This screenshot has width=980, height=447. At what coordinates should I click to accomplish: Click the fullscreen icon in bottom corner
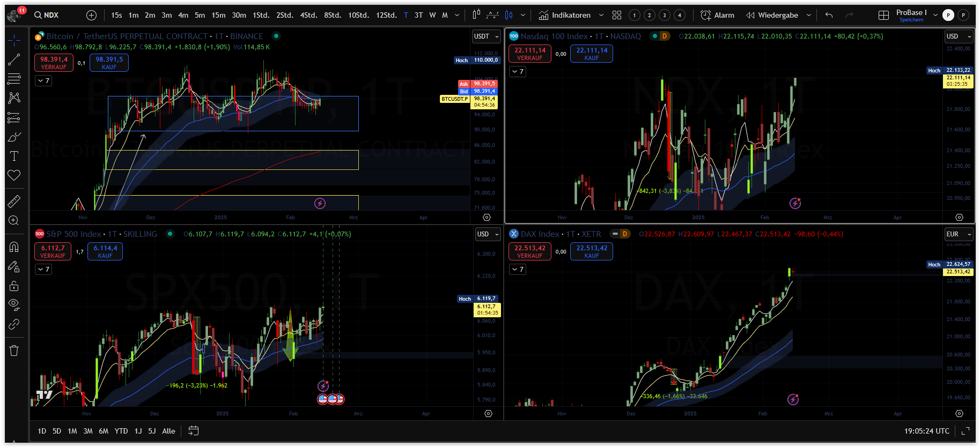965,431
